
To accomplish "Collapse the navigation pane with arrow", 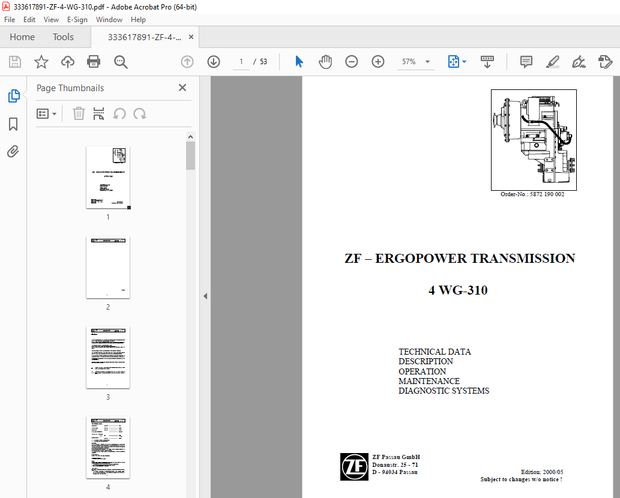I will [x=205, y=296].
